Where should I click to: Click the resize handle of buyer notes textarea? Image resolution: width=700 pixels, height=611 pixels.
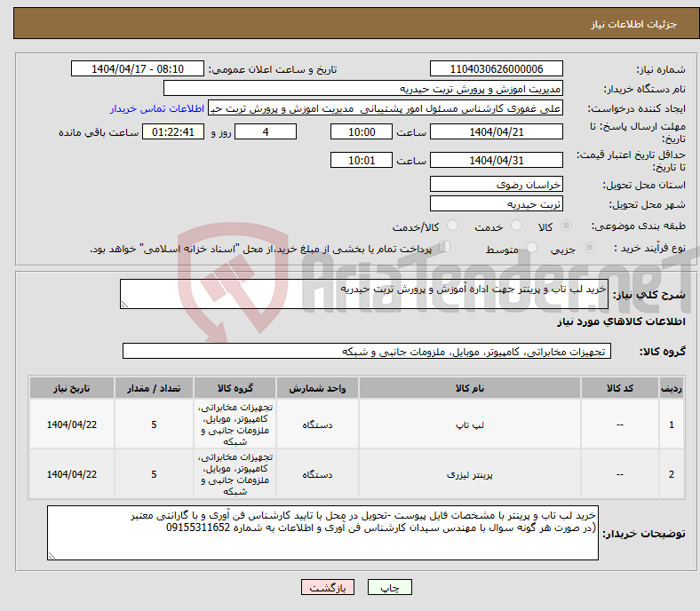point(52,556)
